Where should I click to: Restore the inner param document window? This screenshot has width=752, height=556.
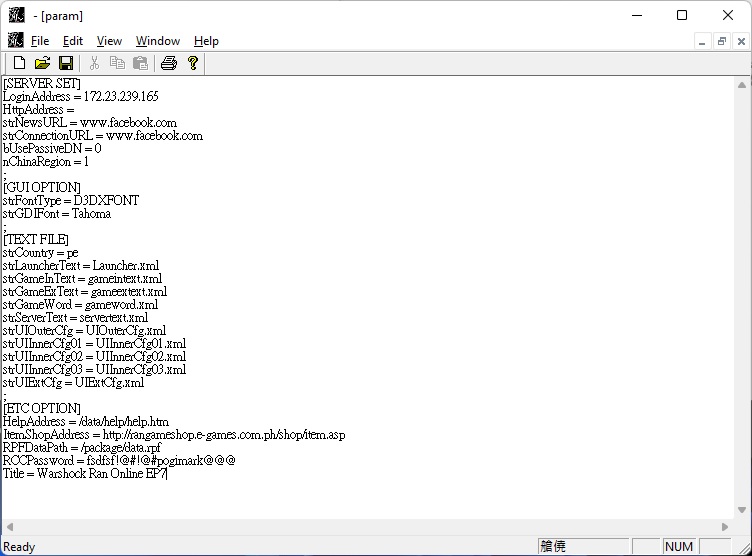[x=722, y=41]
